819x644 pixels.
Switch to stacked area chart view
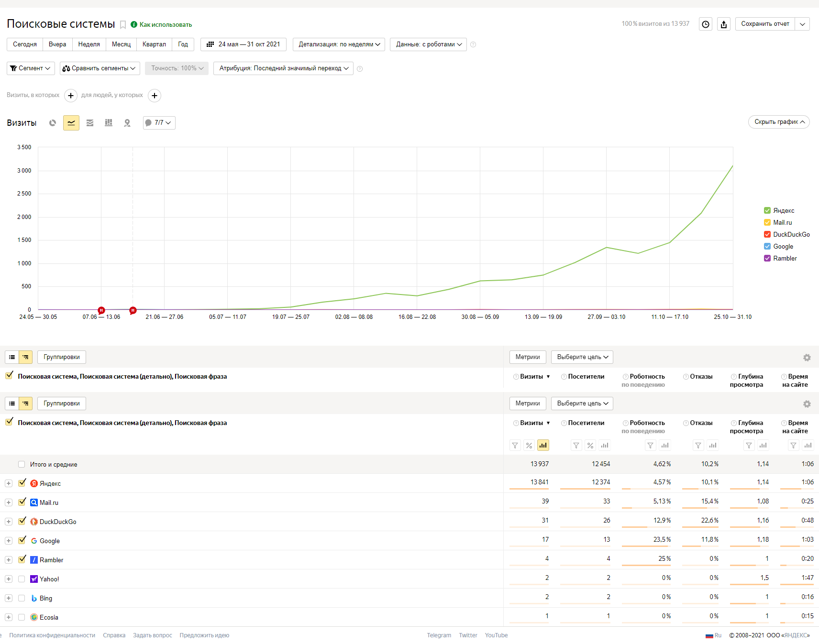click(90, 123)
